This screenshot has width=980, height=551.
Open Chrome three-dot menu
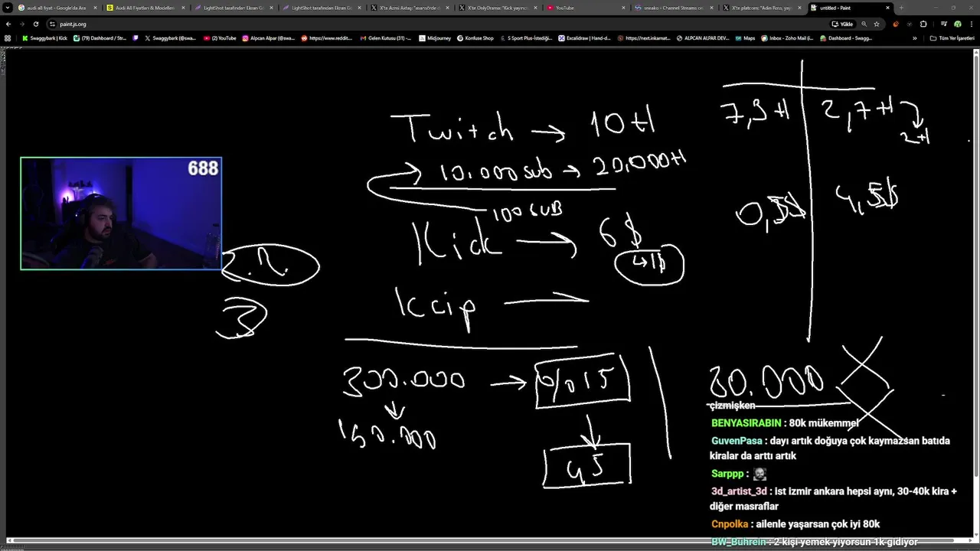(x=970, y=24)
